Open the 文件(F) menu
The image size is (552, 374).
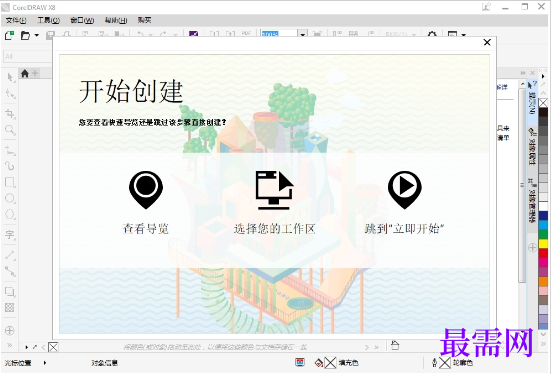tap(16, 20)
